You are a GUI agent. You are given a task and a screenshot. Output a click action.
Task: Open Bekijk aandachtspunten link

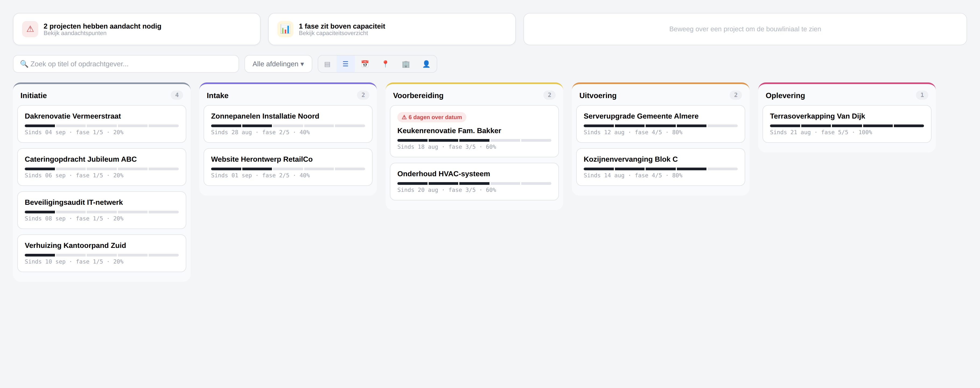[75, 33]
